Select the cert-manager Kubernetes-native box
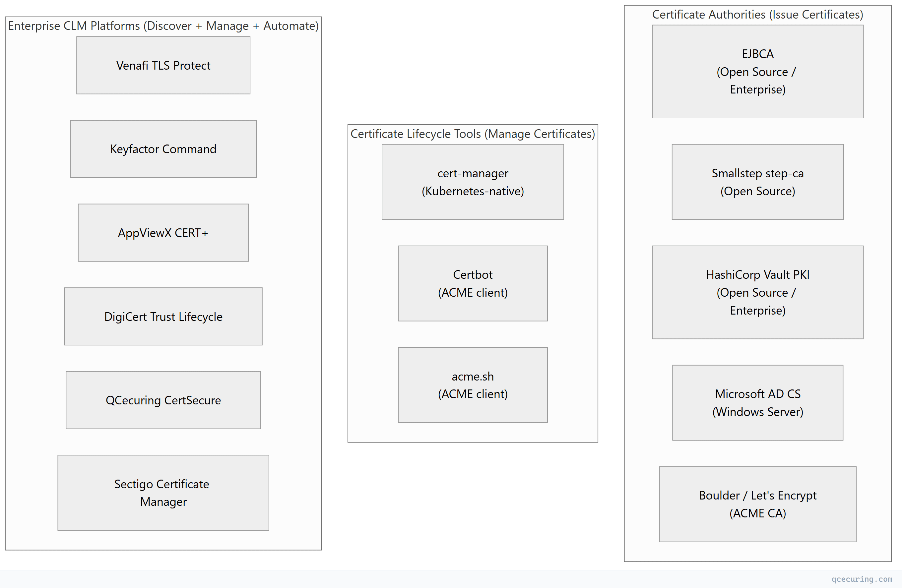Viewport: 902px width, 588px height. (473, 182)
